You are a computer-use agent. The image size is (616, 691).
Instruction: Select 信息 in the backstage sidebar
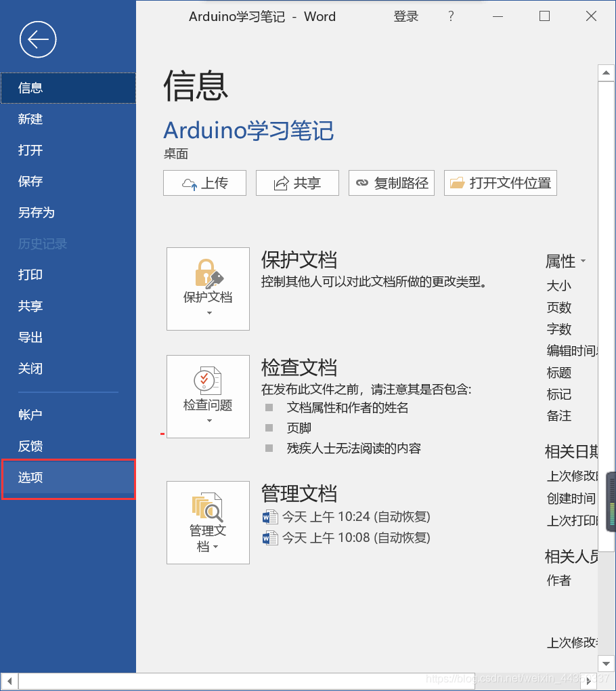[68, 87]
